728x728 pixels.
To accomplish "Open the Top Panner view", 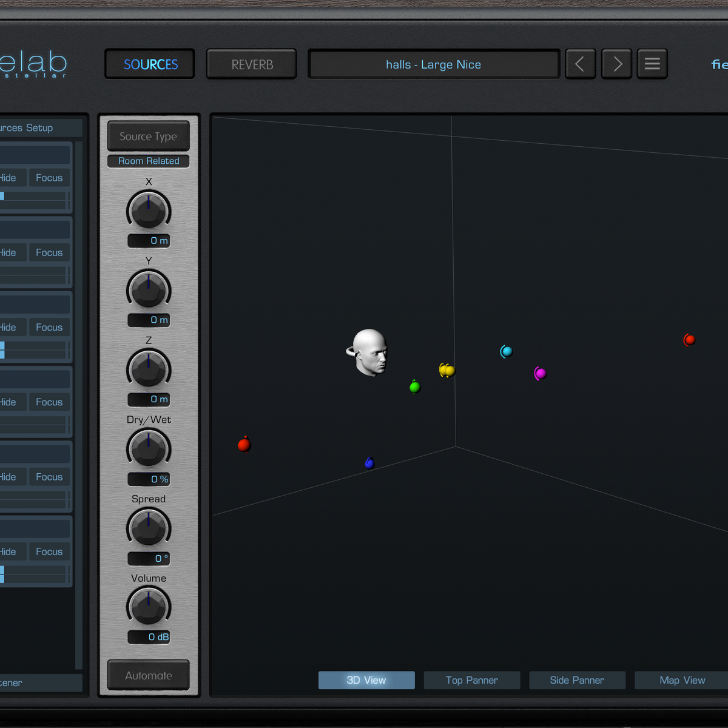I will [x=472, y=680].
